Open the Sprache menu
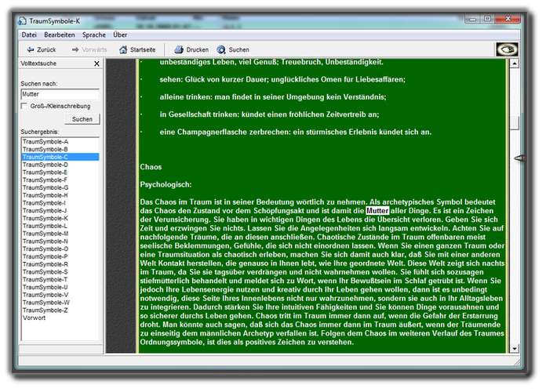The height and width of the screenshot is (392, 546). (x=94, y=34)
